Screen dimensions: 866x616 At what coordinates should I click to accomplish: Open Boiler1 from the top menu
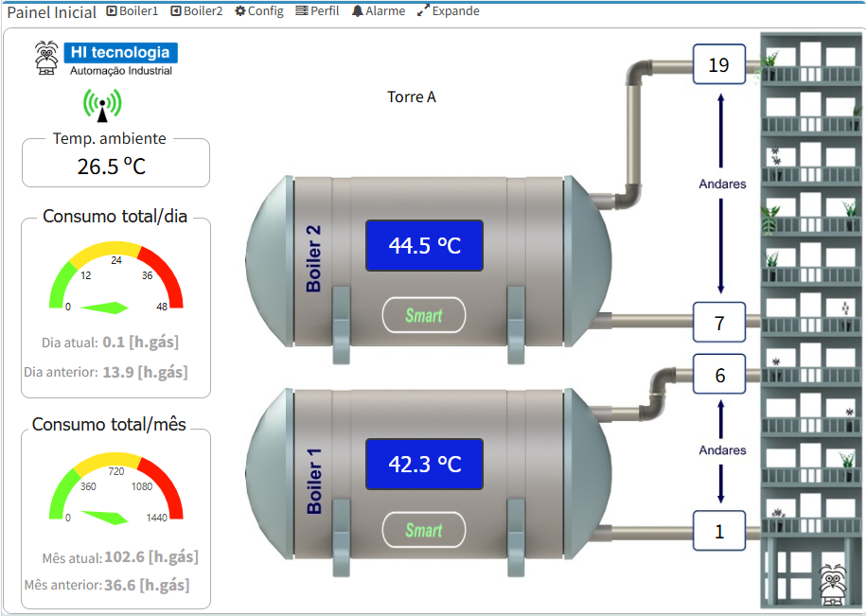click(x=133, y=11)
